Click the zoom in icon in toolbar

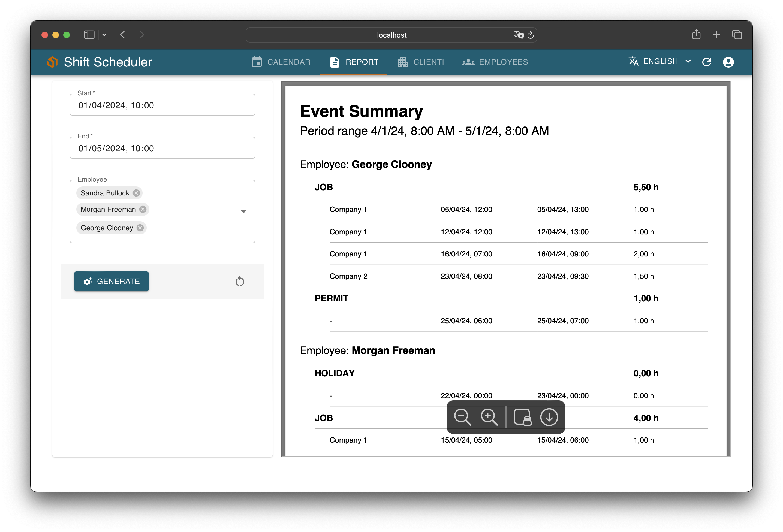pyautogui.click(x=490, y=417)
